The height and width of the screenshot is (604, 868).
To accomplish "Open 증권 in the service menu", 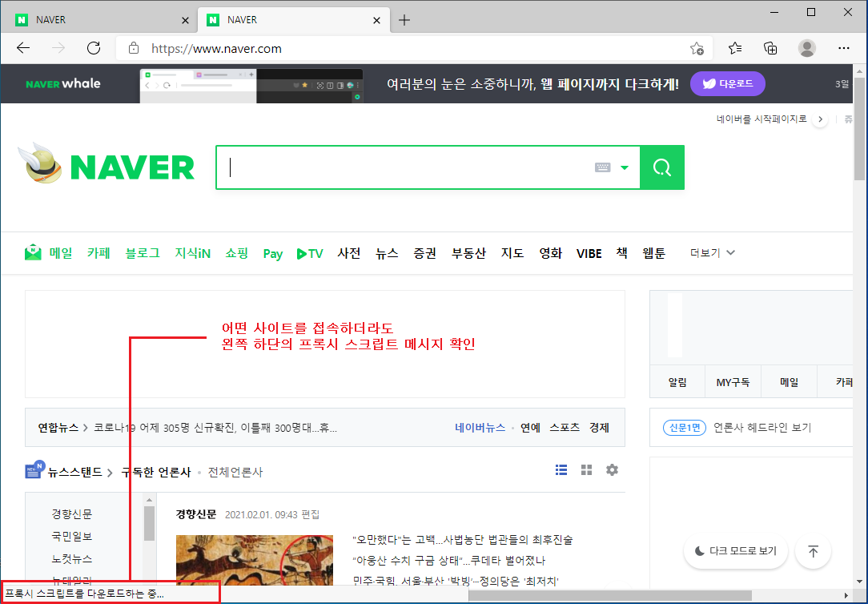I will 425,253.
